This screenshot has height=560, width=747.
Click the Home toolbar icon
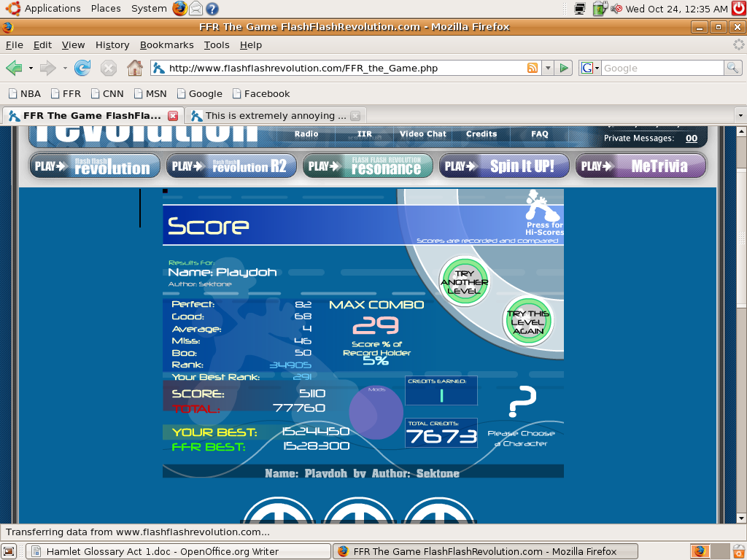point(135,68)
